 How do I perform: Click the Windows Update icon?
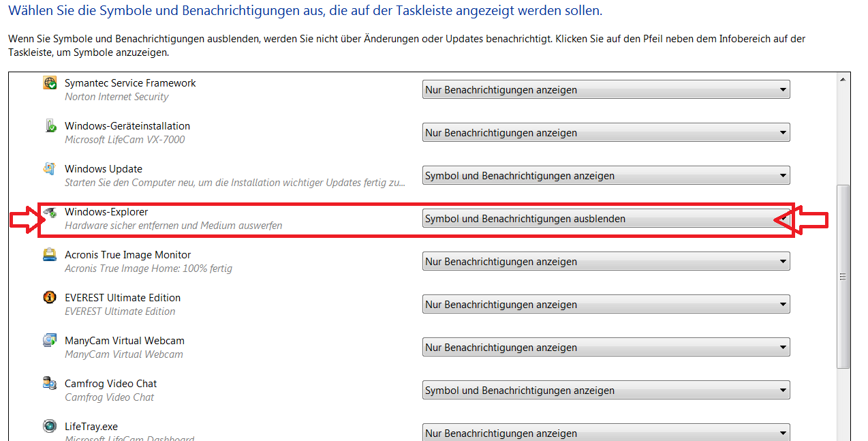point(50,169)
